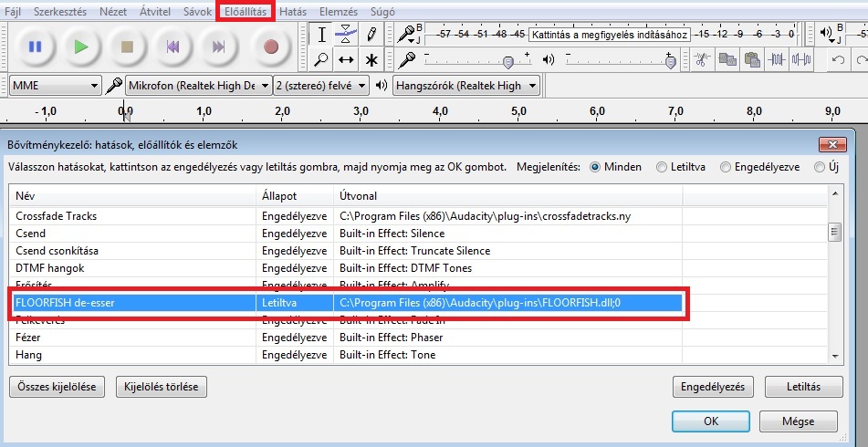Click the Undo arrow icon
The height and width of the screenshot is (447, 868).
pyautogui.click(x=838, y=59)
